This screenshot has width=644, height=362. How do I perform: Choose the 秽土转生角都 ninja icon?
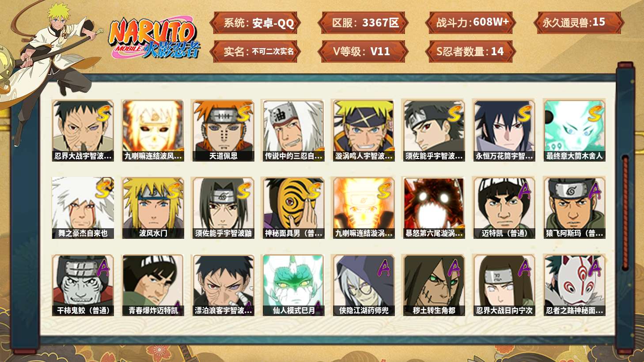[x=434, y=285]
